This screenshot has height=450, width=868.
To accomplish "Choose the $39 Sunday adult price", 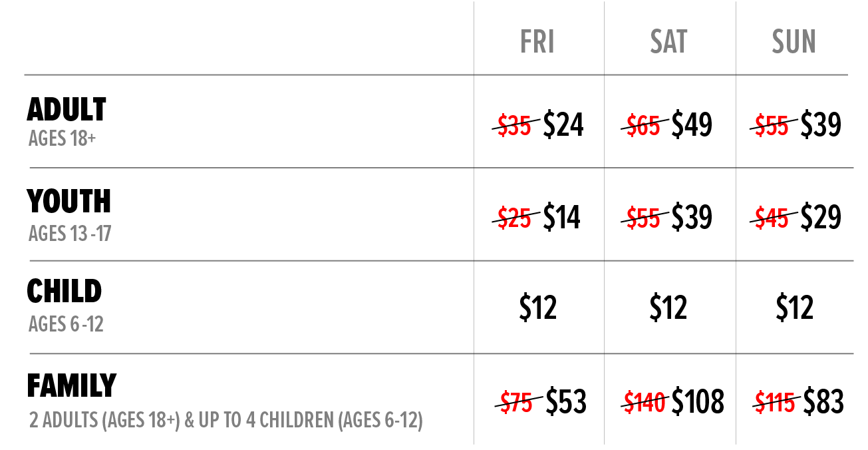I will pos(821,124).
